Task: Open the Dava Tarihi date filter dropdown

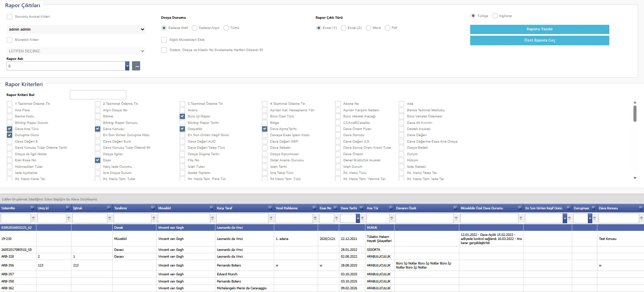Action: [x=358, y=218]
